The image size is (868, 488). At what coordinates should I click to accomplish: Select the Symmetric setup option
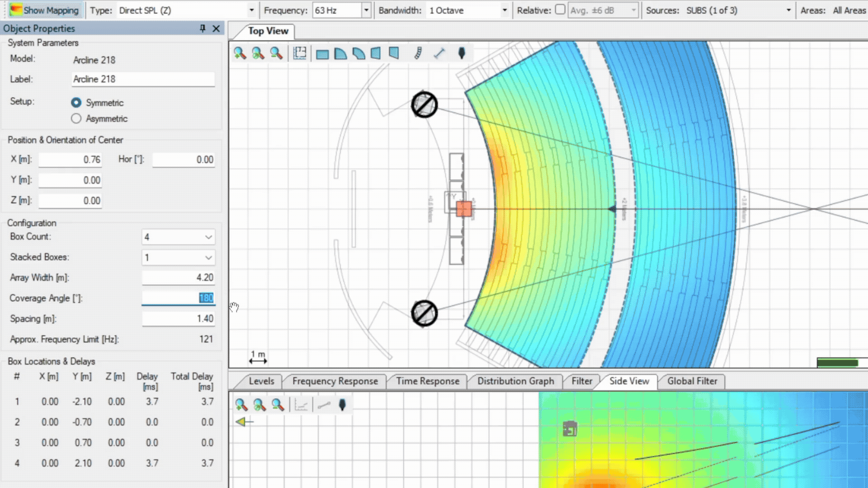(76, 103)
